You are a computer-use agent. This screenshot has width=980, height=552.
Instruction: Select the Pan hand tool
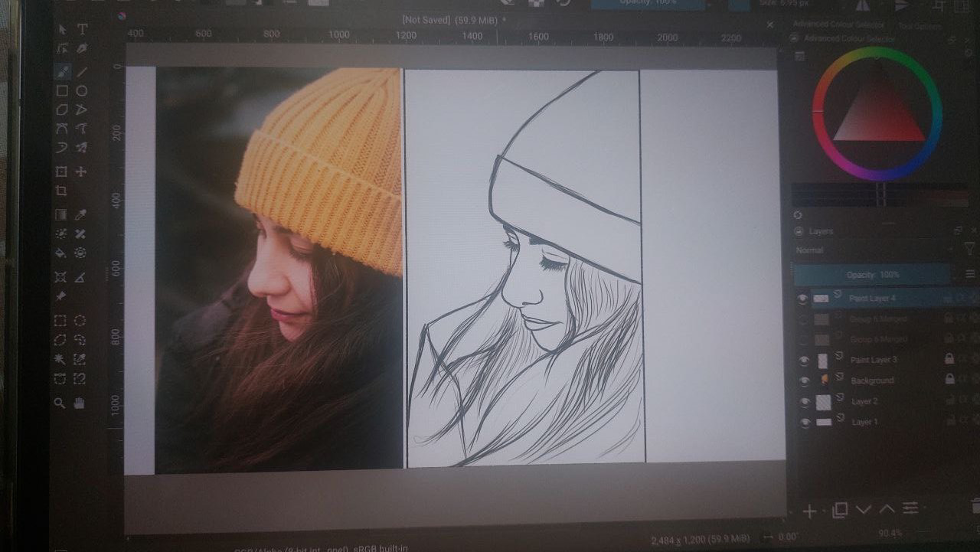coord(79,403)
